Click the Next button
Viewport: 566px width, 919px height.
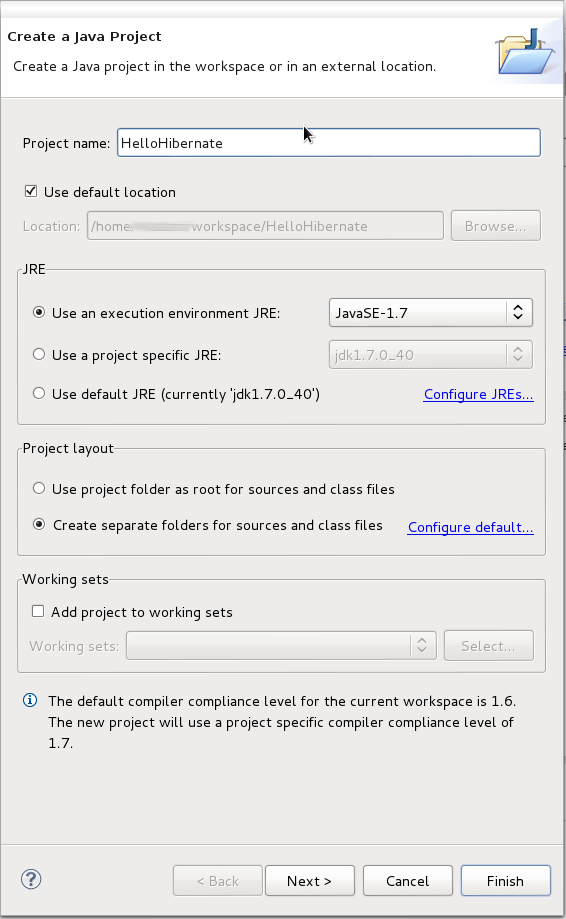pyautogui.click(x=309, y=880)
